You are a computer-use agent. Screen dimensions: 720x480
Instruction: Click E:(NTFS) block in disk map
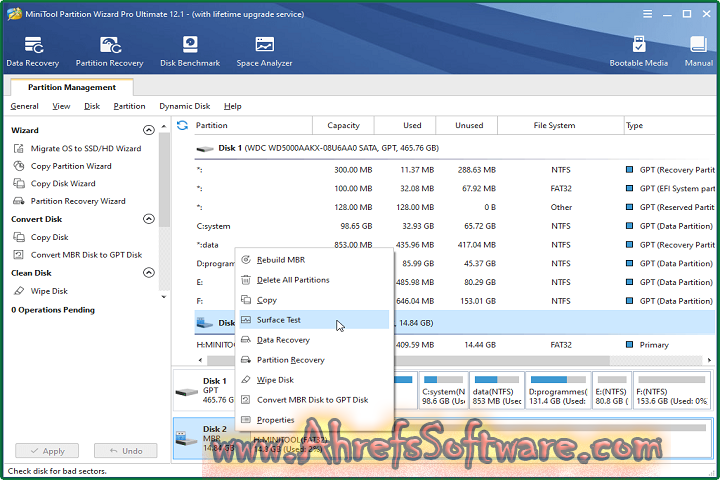[x=612, y=391]
